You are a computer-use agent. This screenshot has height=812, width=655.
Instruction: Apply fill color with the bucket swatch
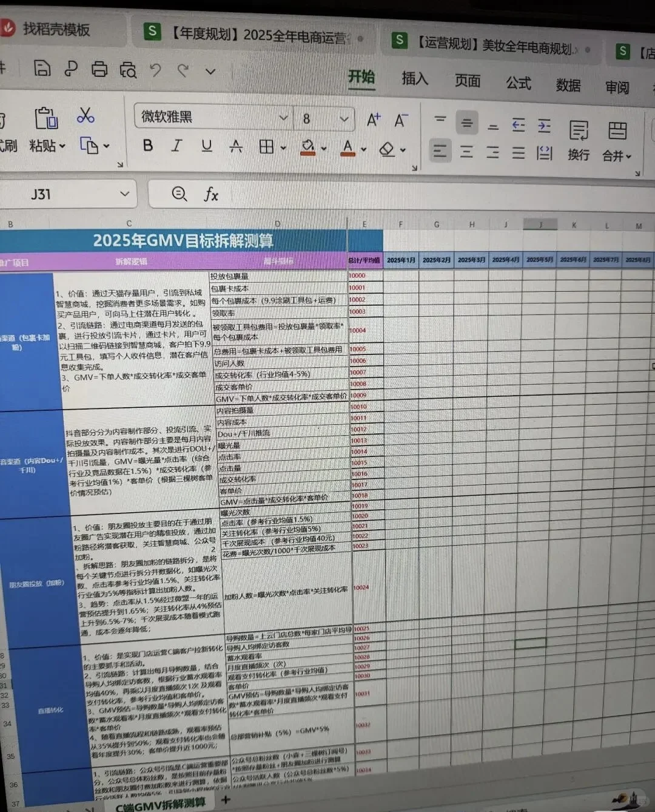(x=308, y=147)
